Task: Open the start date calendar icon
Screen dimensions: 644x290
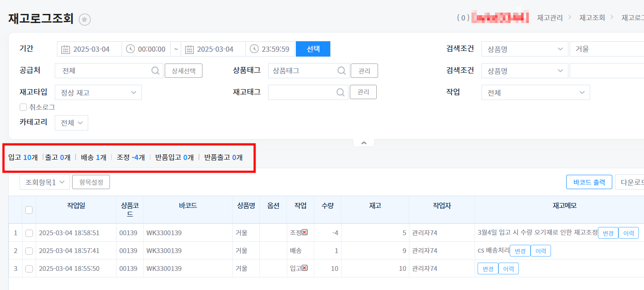Action: pyautogui.click(x=65, y=49)
